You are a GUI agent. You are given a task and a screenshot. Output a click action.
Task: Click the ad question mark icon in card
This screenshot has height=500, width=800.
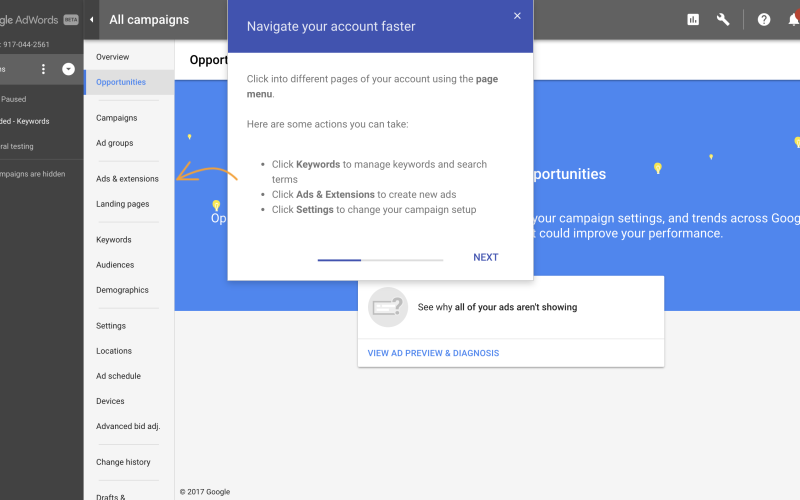point(388,307)
